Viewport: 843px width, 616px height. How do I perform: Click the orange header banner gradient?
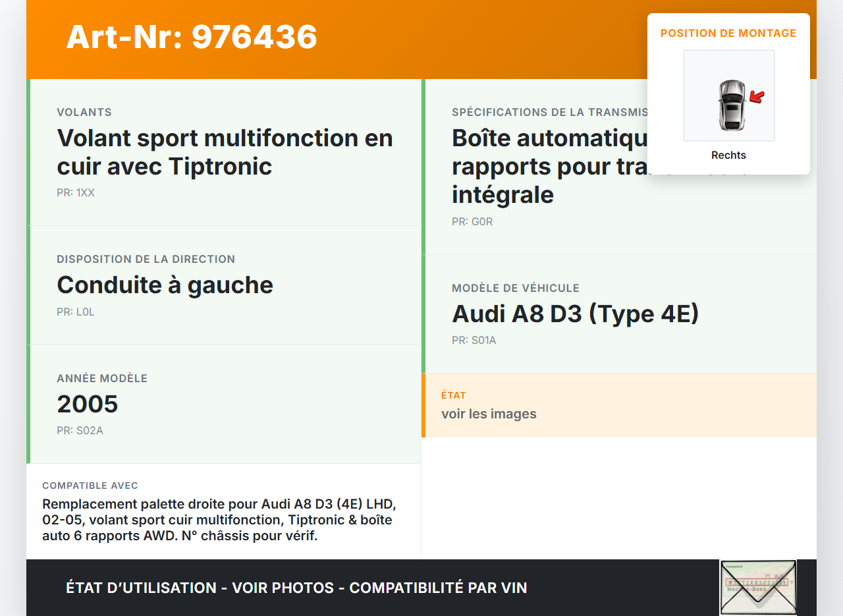[x=461, y=40]
